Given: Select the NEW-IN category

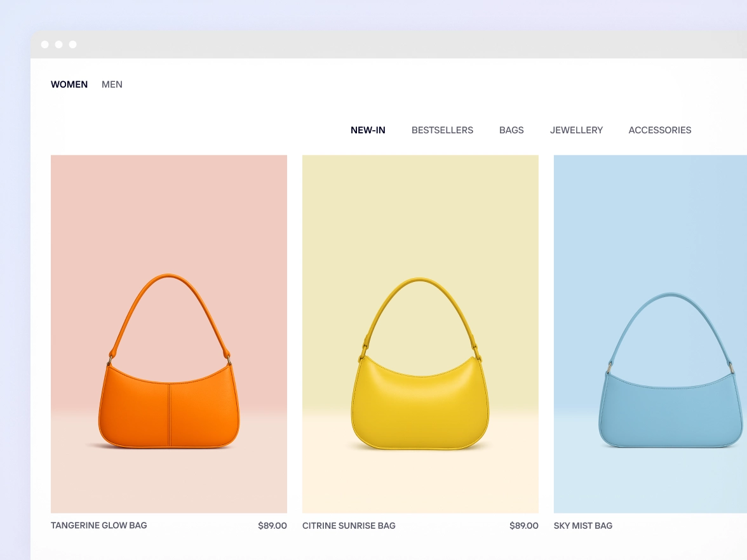Looking at the screenshot, I should pos(368,130).
